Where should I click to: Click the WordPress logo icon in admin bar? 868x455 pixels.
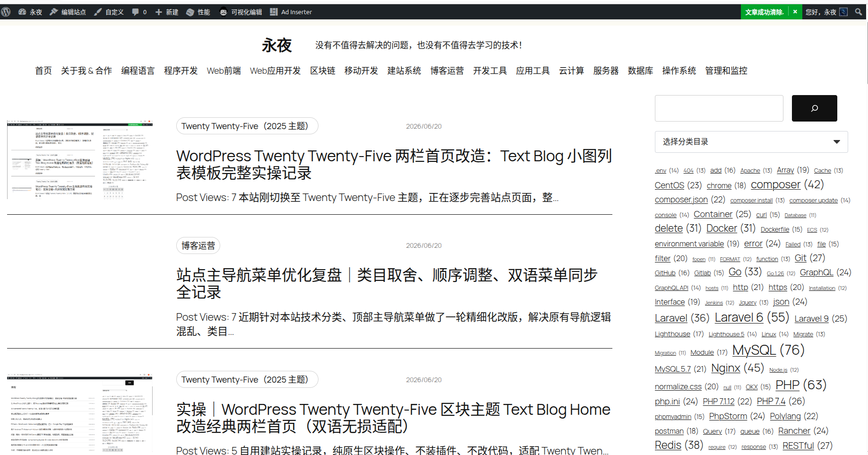point(6,12)
